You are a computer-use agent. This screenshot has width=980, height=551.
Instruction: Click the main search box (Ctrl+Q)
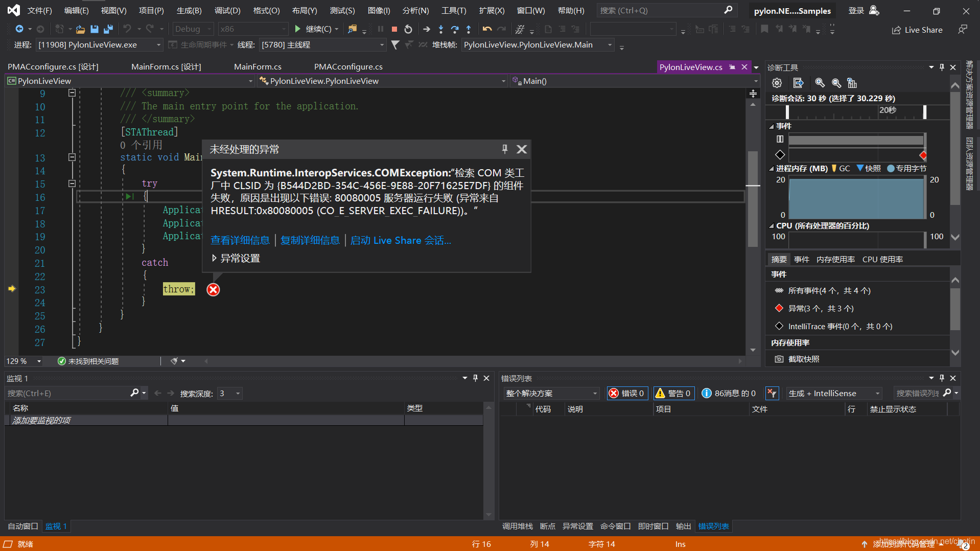667,10
